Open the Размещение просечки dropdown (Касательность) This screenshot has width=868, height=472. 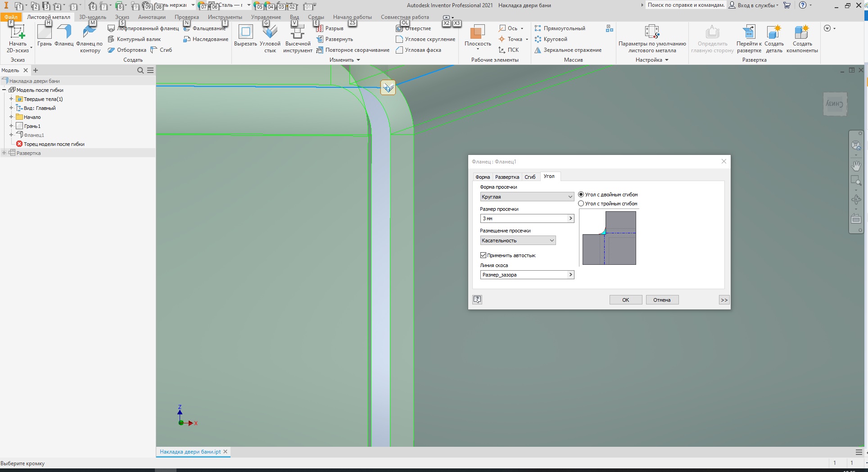[518, 241]
